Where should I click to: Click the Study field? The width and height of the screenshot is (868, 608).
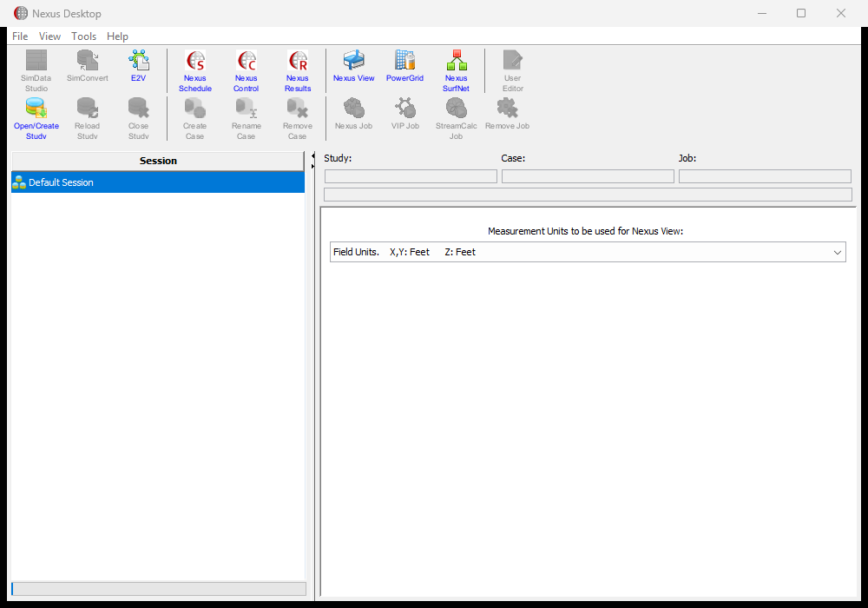[x=411, y=176]
